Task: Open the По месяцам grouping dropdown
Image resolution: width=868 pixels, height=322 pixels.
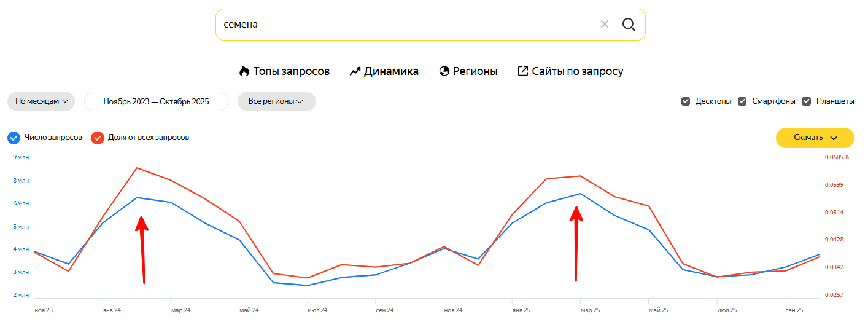Action: [41, 101]
